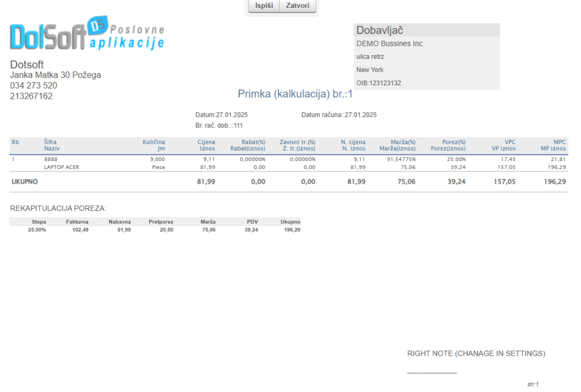Click the Šifra column header
Screen dimensions: 581x392
pos(50,142)
